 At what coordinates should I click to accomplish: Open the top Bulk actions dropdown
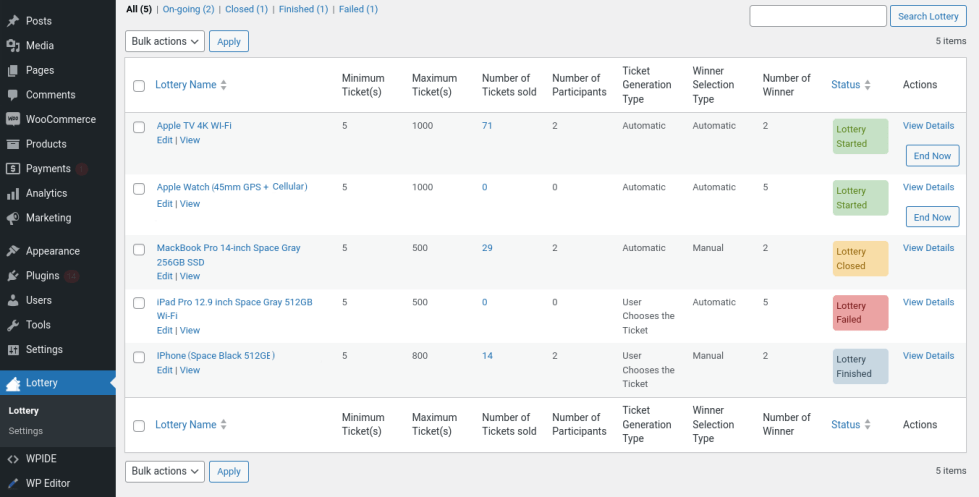point(165,41)
